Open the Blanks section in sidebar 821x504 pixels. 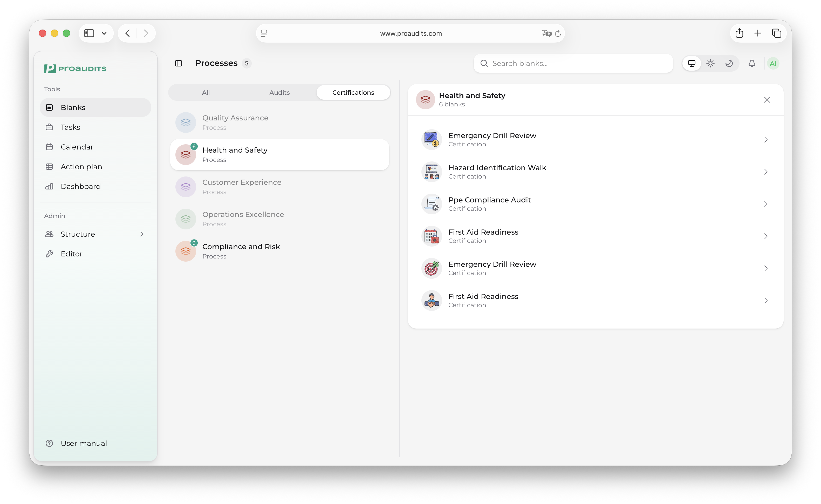point(95,107)
